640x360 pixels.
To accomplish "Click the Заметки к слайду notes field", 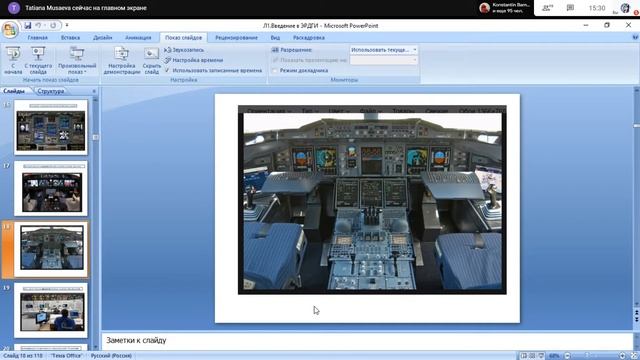I will pyautogui.click(x=367, y=340).
